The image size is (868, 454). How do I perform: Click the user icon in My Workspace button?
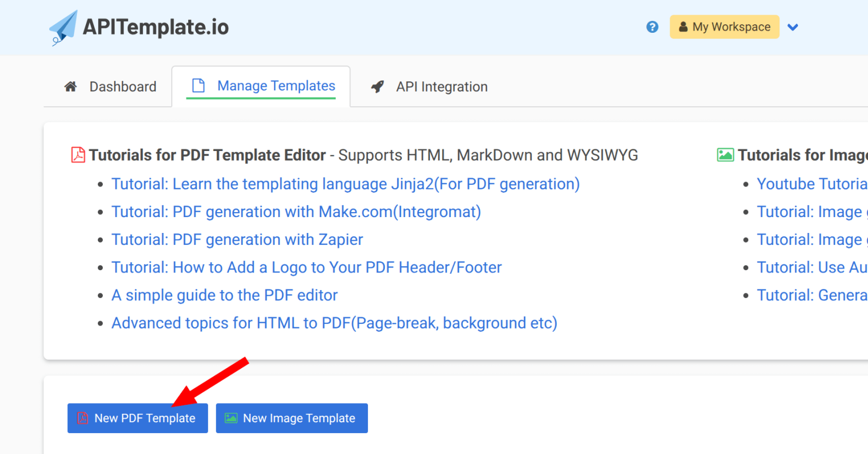coord(683,27)
